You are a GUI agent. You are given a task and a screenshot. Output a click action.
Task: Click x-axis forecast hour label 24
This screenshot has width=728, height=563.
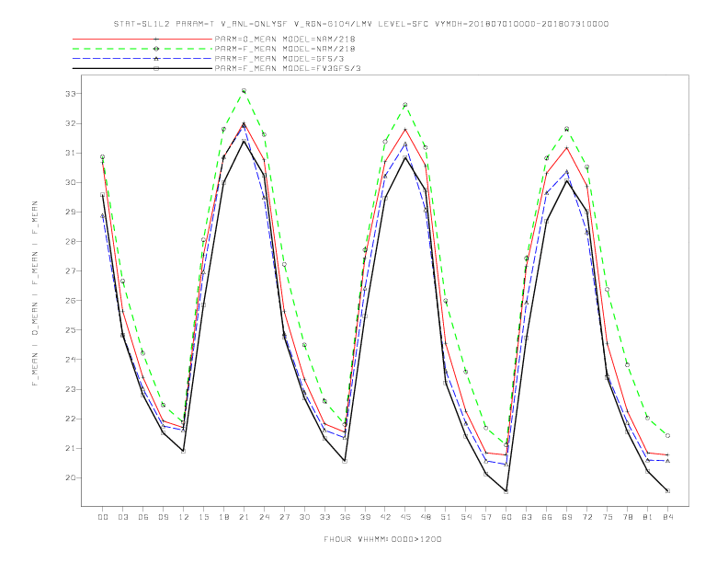264,517
